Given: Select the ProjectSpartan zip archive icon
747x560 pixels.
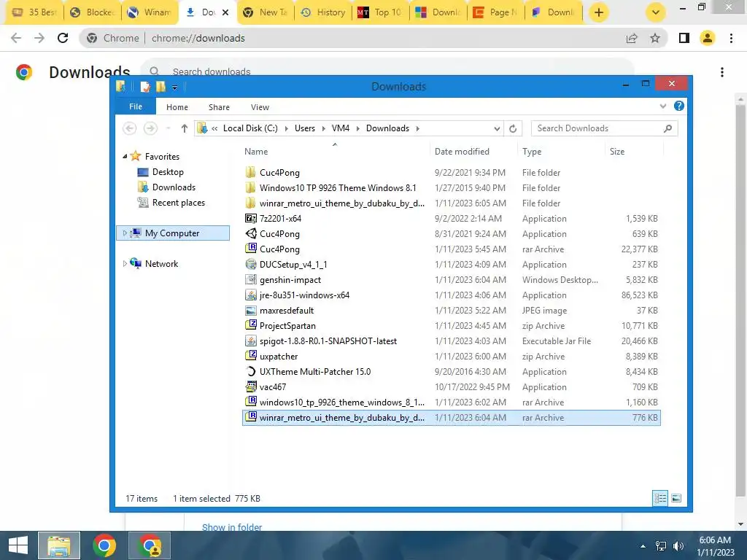Looking at the screenshot, I should pos(251,325).
